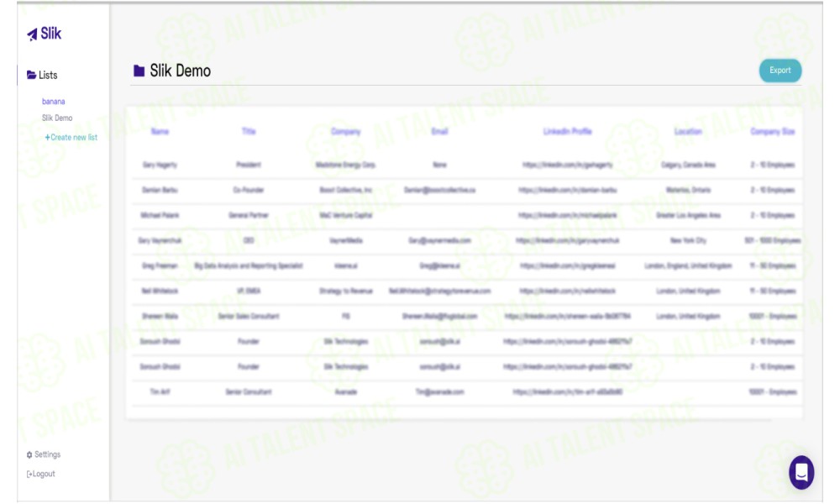Viewport: 840px width, 504px height.
Task: Sort by the Company column header
Action: 345,131
